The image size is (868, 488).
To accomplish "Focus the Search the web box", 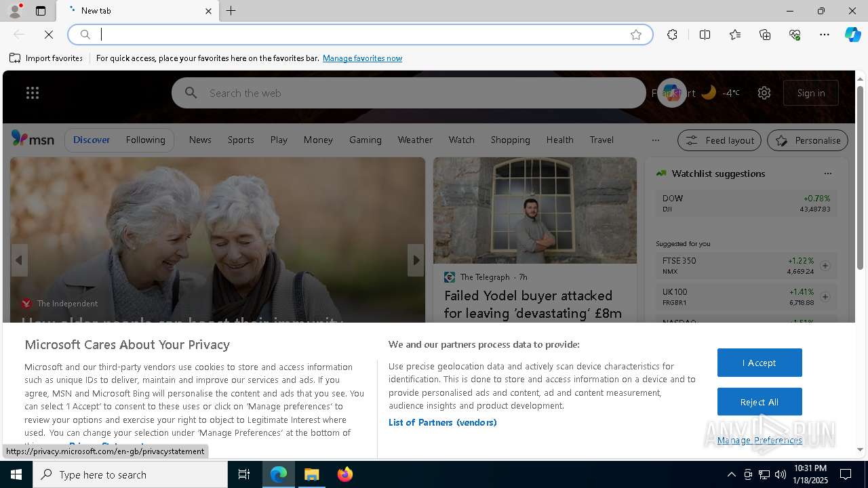I will pos(408,93).
